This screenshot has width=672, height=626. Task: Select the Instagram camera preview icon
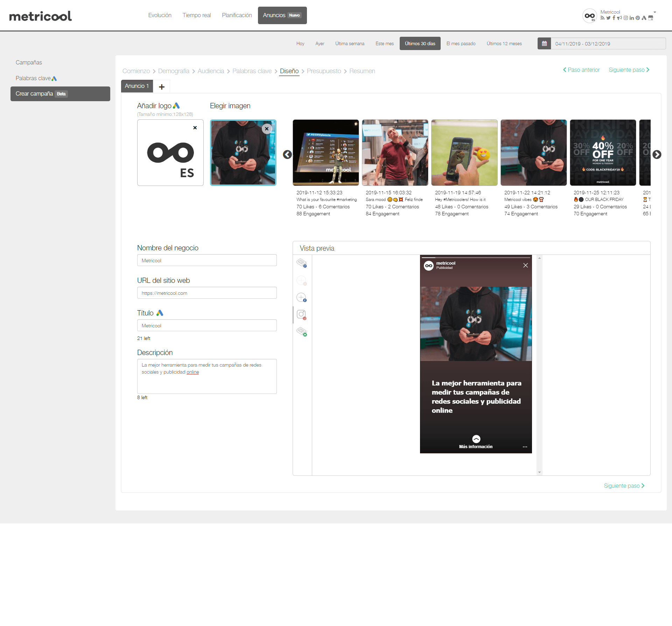coord(302,315)
